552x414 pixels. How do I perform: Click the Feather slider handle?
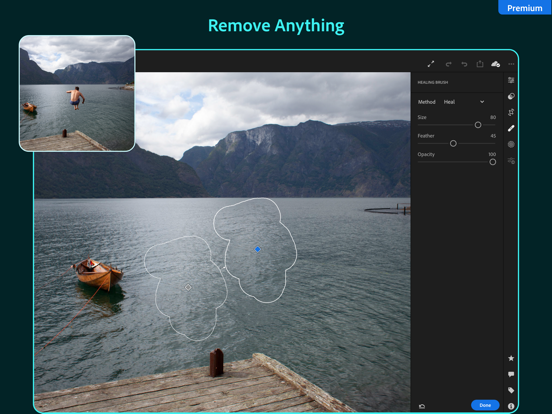[x=453, y=144]
